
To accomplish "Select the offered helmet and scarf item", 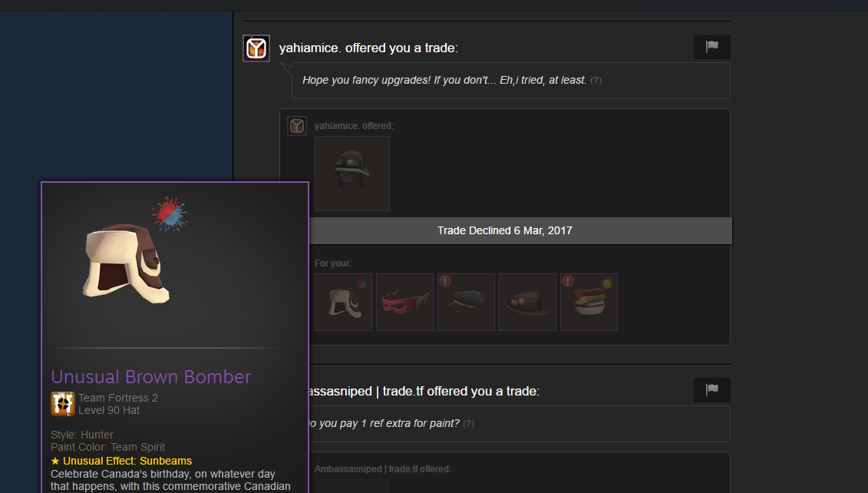I will coord(352,174).
